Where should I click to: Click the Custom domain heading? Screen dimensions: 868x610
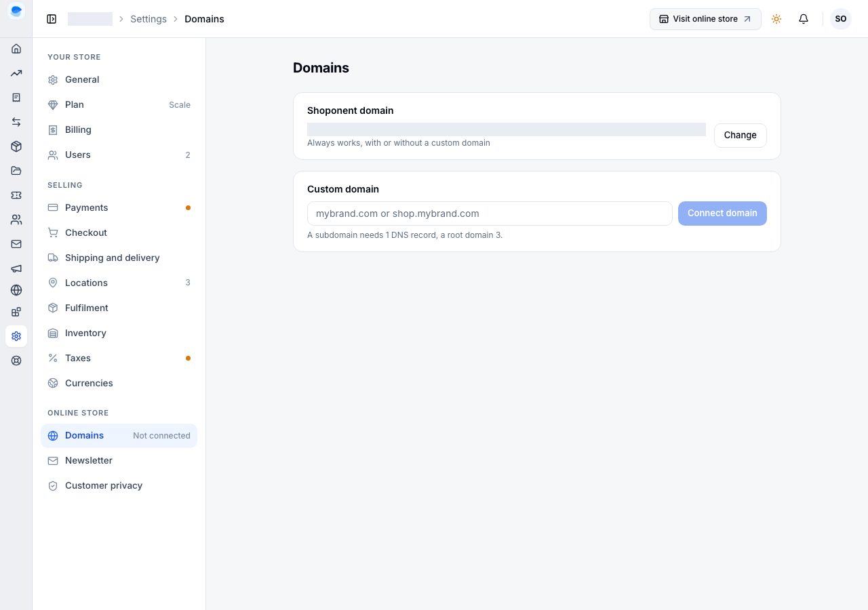[x=343, y=189]
